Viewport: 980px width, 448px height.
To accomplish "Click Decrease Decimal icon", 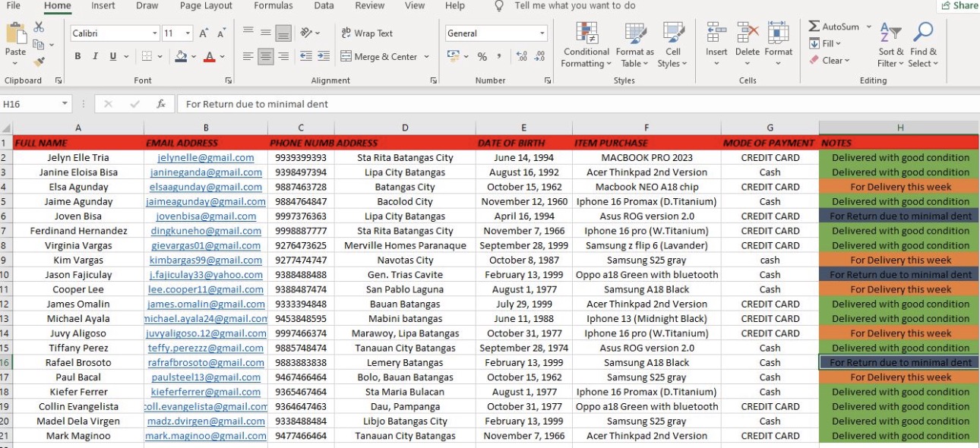I will click(540, 56).
